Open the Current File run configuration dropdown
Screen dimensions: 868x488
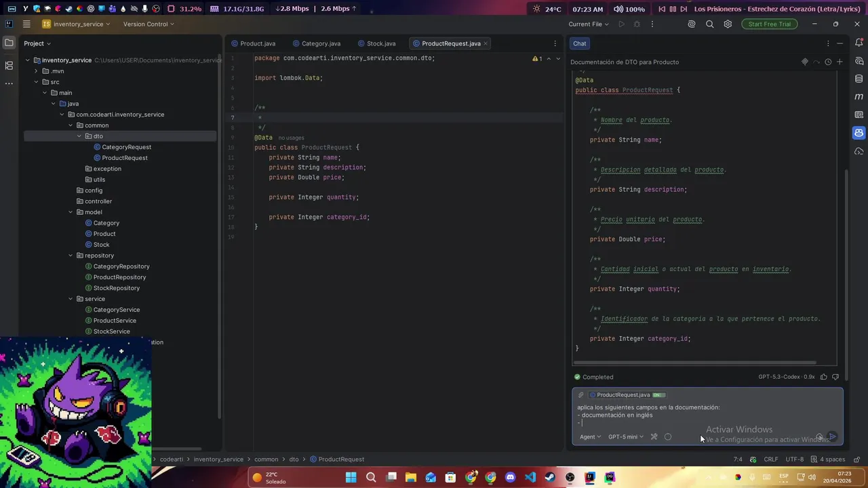(589, 24)
